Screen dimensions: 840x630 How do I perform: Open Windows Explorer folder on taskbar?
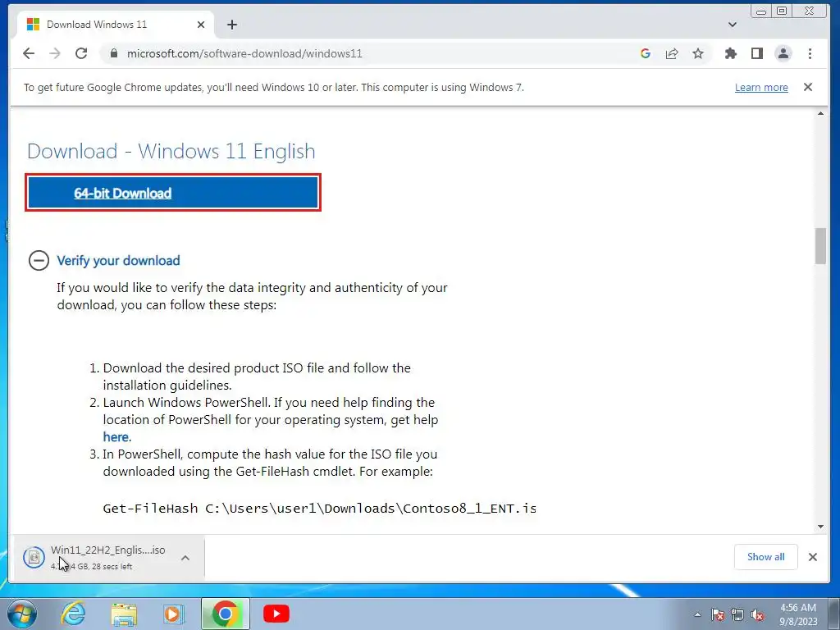click(124, 614)
